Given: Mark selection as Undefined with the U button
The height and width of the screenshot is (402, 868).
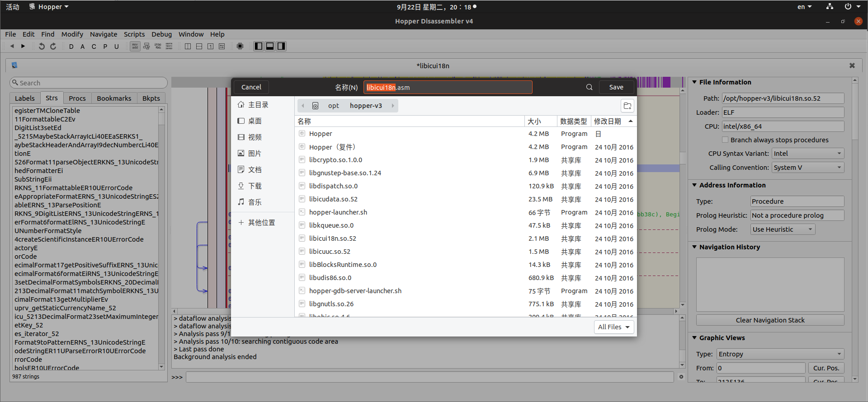Looking at the screenshot, I should (x=116, y=47).
